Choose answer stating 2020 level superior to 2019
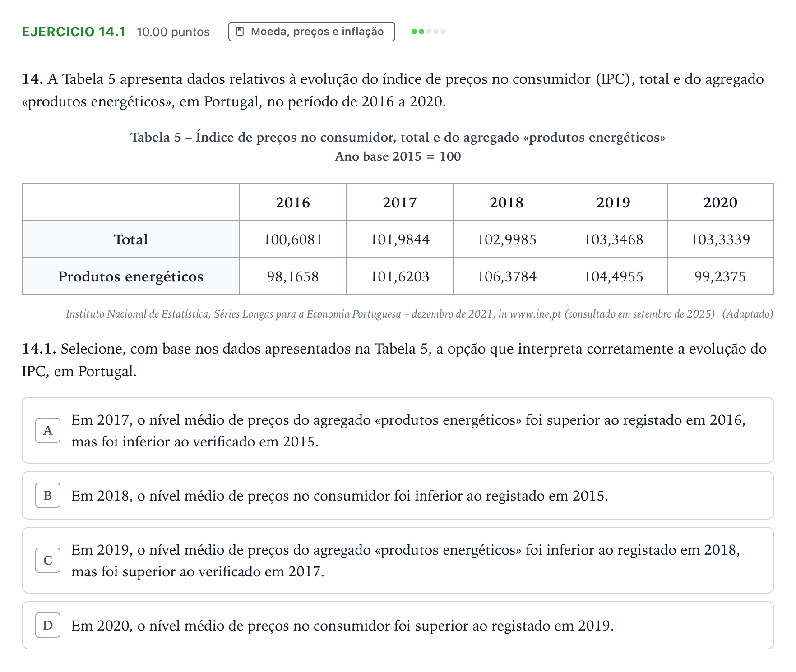 (x=342, y=626)
